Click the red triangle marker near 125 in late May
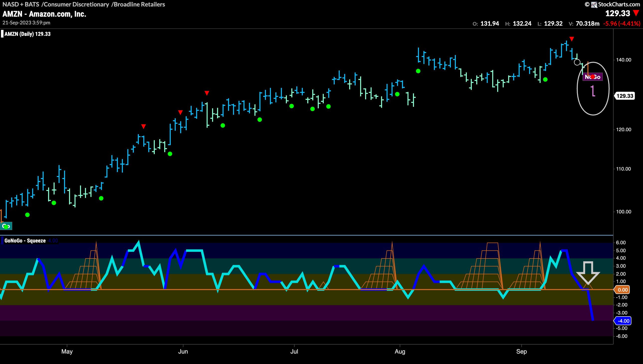Screen dimensions: 643x364 180,113
